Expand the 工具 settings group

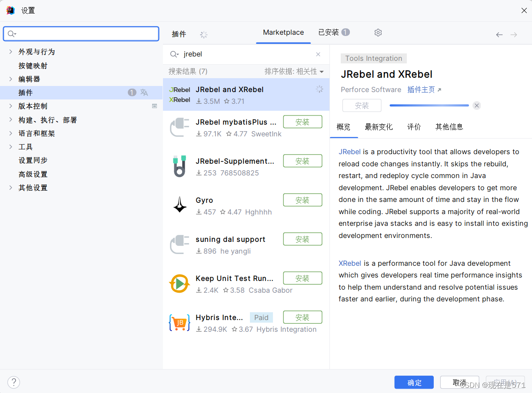(10, 147)
